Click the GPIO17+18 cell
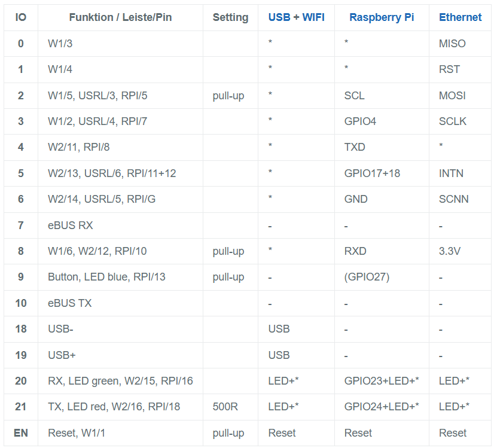Image resolution: width=494 pixels, height=448 pixels. [372, 173]
